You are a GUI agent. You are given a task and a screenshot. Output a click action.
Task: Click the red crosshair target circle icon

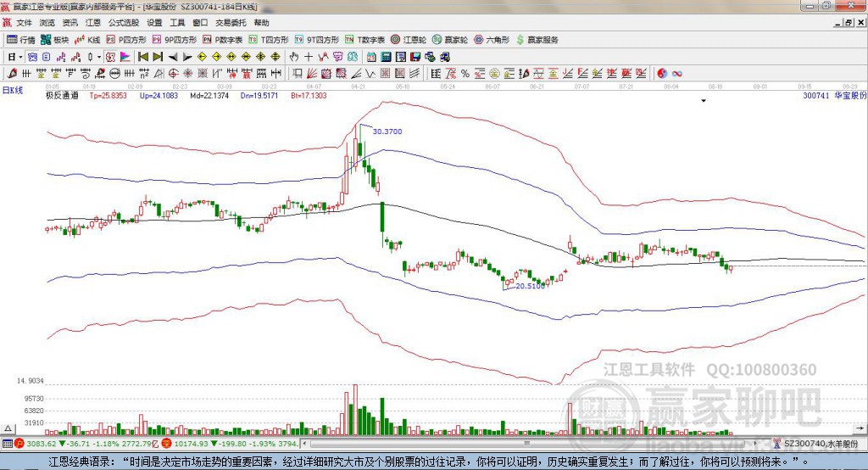click(173, 73)
